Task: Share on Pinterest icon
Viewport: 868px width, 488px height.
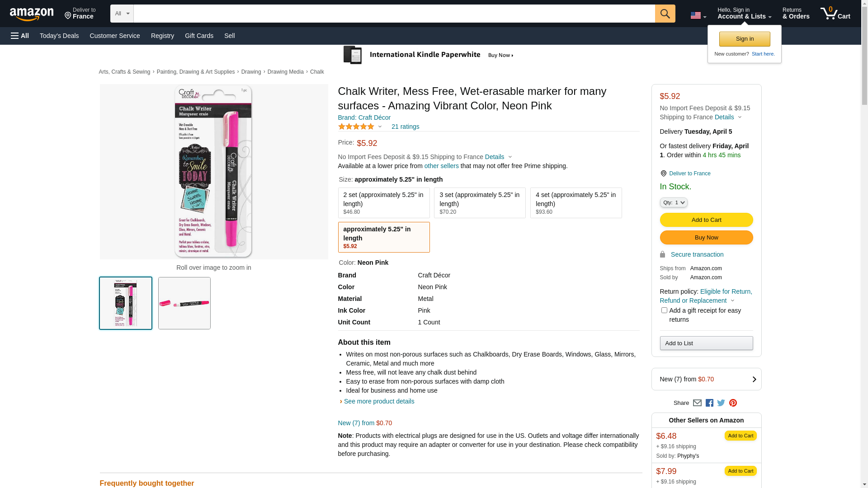Action: [x=733, y=403]
